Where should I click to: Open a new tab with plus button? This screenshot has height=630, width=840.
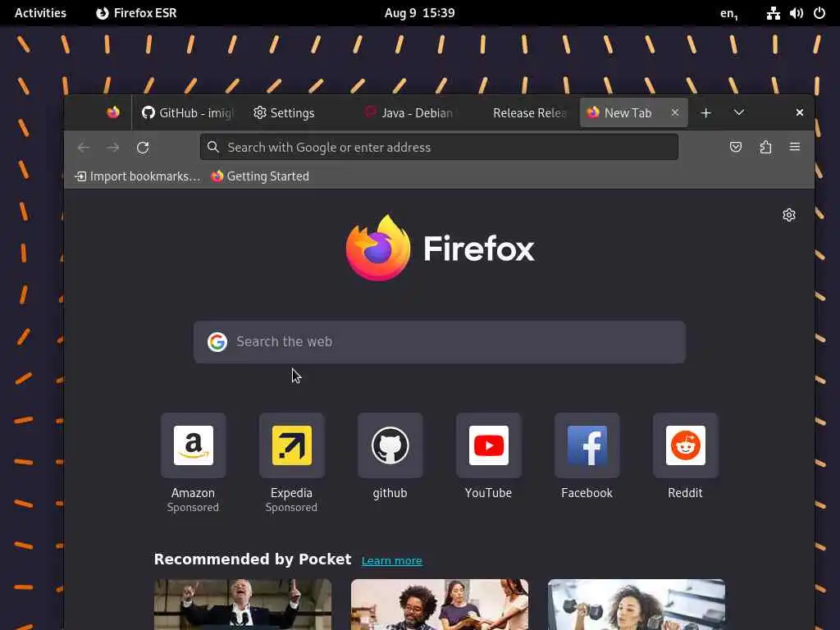coord(706,112)
